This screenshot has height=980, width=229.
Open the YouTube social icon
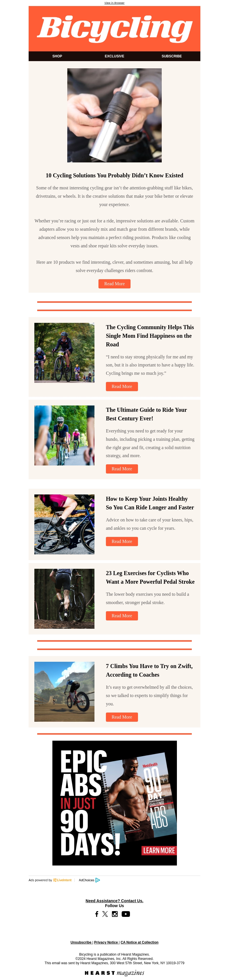point(126,914)
